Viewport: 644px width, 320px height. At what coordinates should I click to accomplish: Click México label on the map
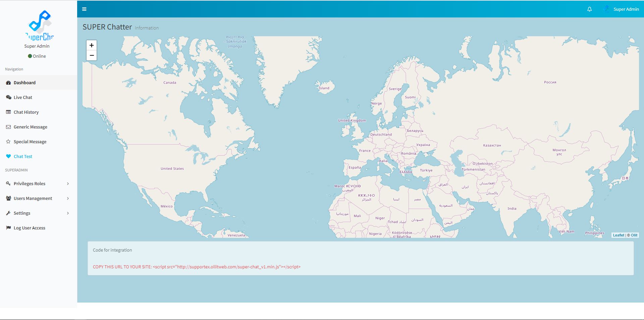(166, 206)
